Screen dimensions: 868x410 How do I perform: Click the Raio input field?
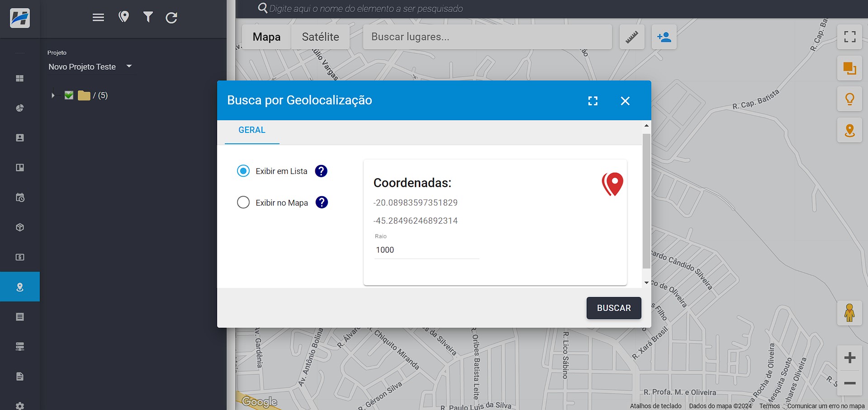(426, 250)
